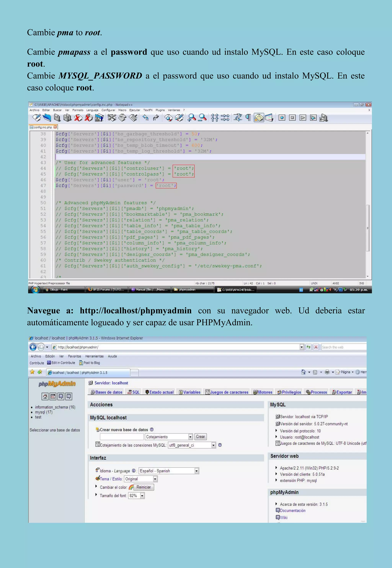392x568 pixels.
Task: Click the Open file folder icon in Notepad++
Action: 47,118
